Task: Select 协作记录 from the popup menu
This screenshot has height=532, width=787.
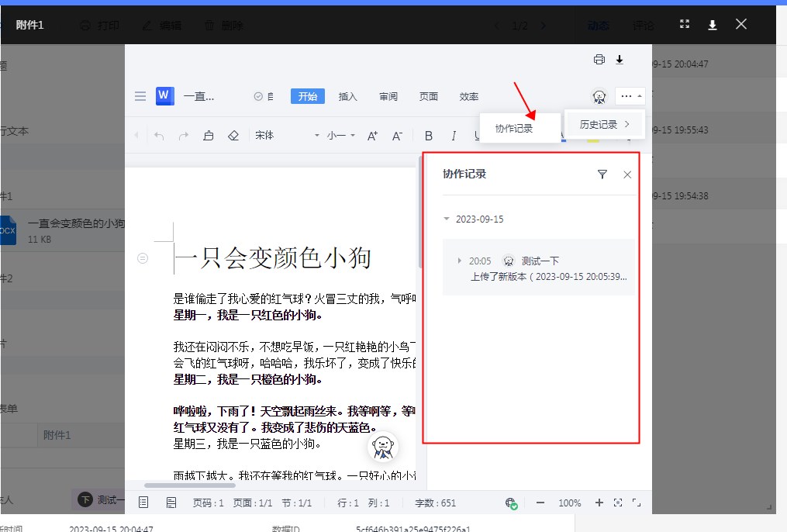Action: point(514,129)
